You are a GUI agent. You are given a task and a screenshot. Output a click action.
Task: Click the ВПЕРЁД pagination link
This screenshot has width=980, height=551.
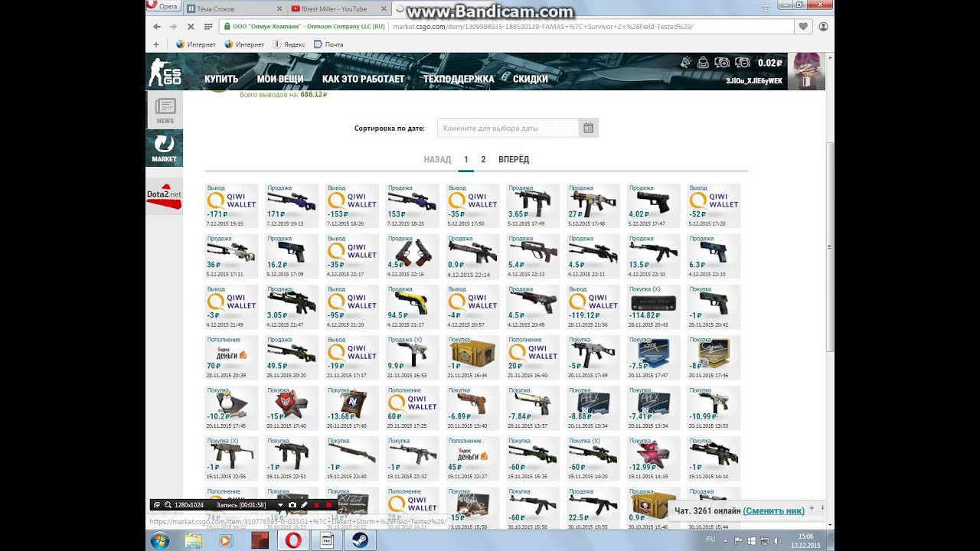coord(514,159)
